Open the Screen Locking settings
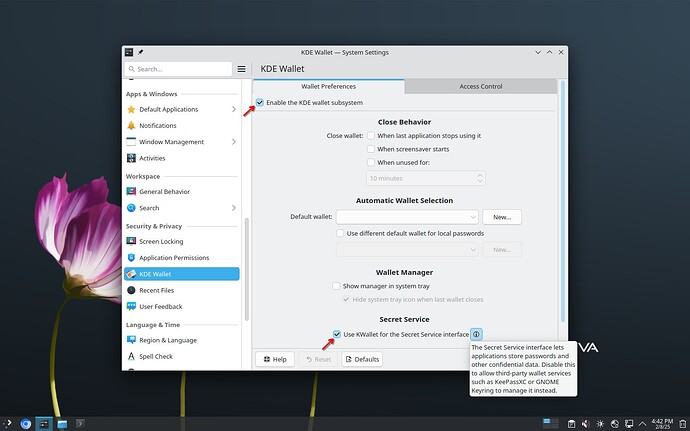The height and width of the screenshot is (431, 690). [x=181, y=241]
